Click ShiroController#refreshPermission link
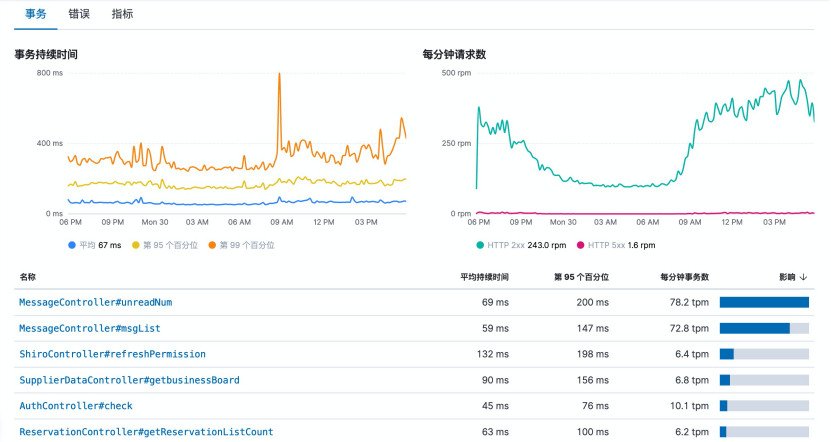The height and width of the screenshot is (442, 831). (112, 354)
